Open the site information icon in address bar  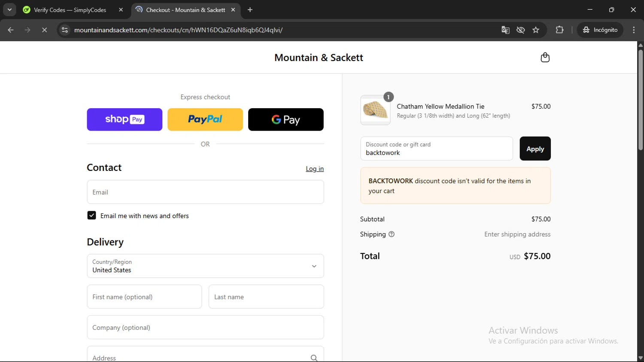pyautogui.click(x=65, y=30)
